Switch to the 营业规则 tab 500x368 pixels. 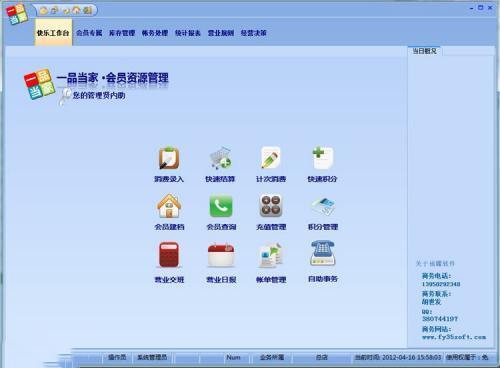pyautogui.click(x=221, y=33)
